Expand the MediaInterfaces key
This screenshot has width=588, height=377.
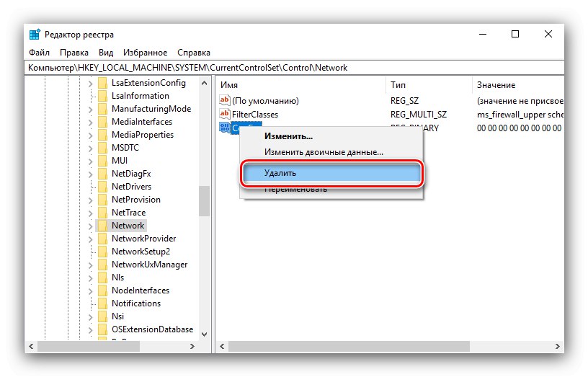click(90, 123)
